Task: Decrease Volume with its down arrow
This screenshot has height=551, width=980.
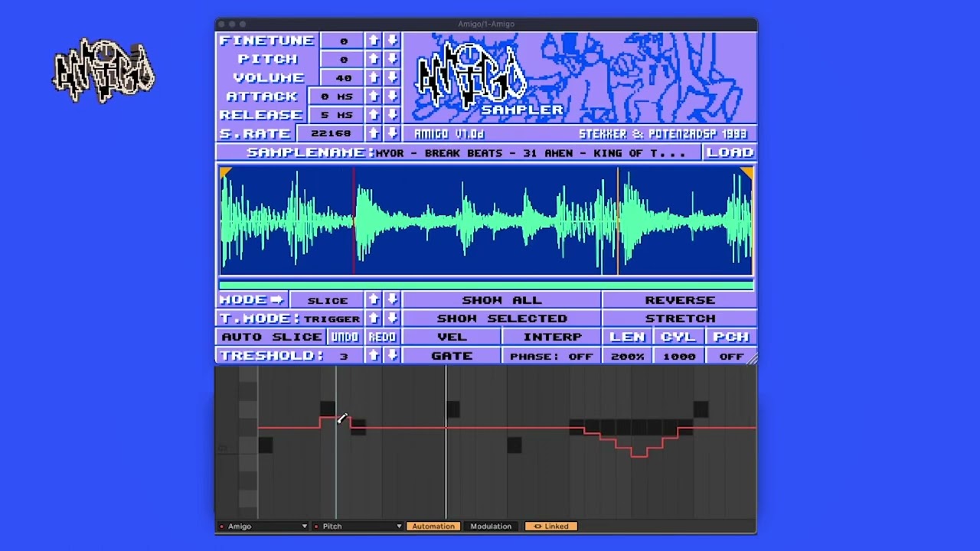Action: coord(392,77)
